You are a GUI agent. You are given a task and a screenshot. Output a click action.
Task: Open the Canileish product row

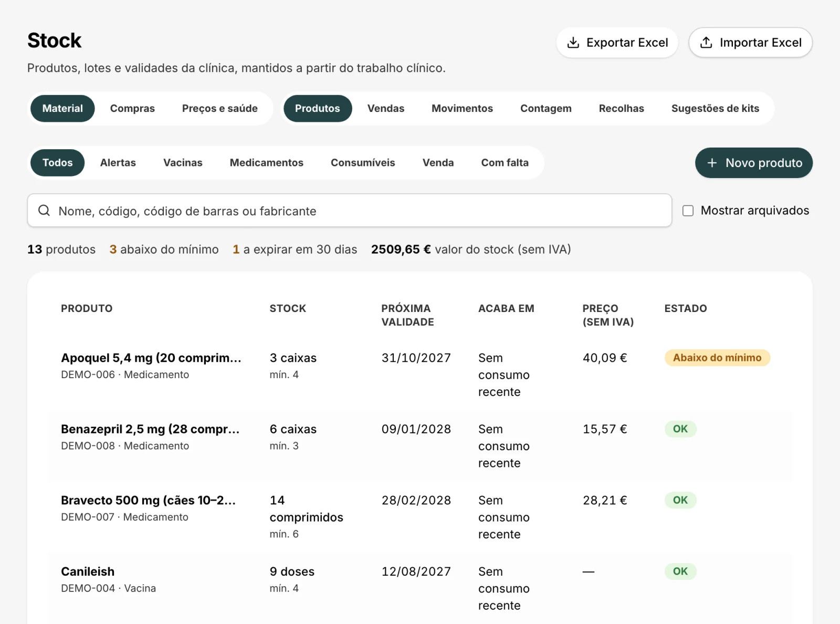pos(420,588)
